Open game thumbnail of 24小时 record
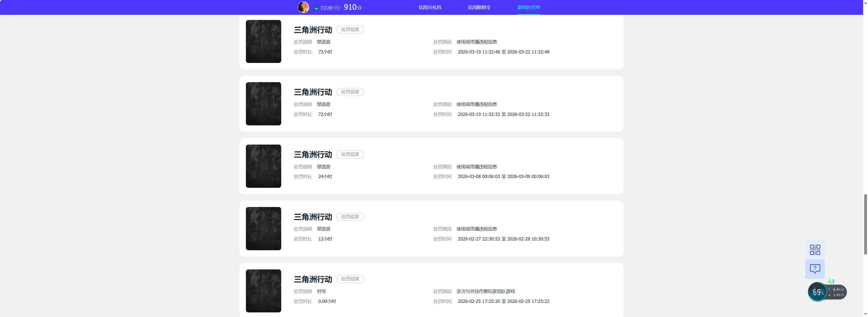The width and height of the screenshot is (868, 317). [263, 166]
